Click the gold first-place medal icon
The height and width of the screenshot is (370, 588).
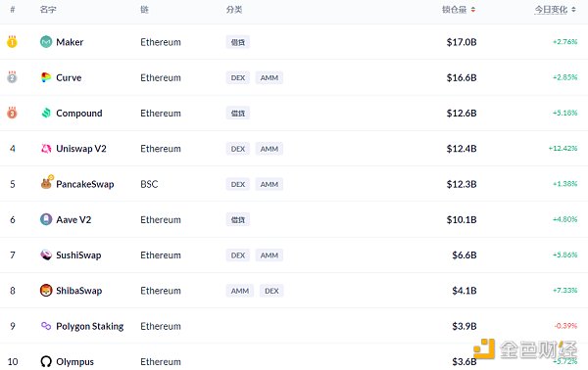point(12,41)
